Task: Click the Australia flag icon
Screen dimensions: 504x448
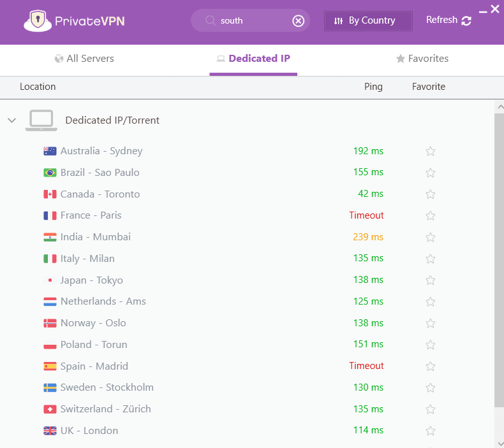Action: (x=50, y=151)
